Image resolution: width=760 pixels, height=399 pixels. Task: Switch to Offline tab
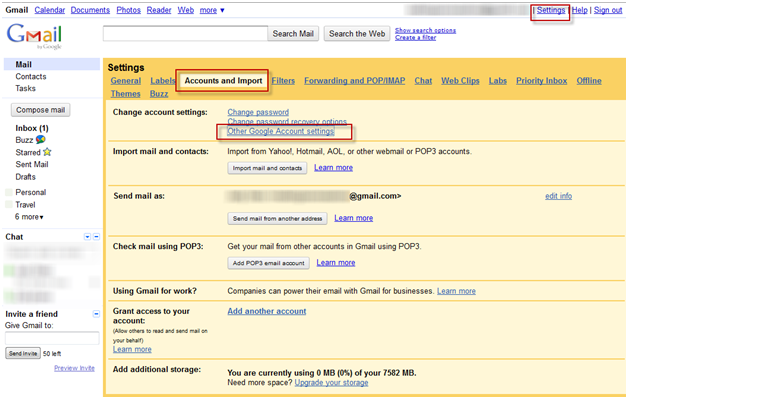click(589, 81)
